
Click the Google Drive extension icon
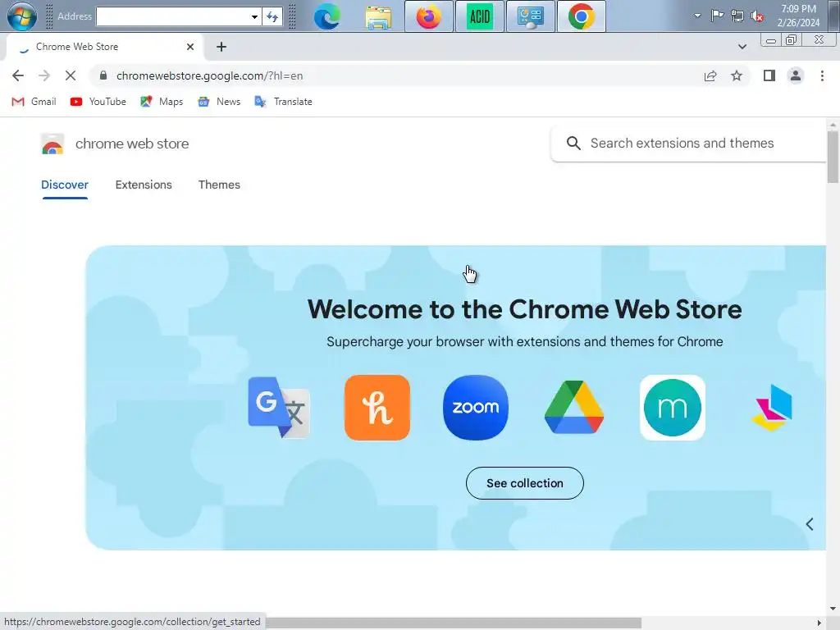pos(574,407)
